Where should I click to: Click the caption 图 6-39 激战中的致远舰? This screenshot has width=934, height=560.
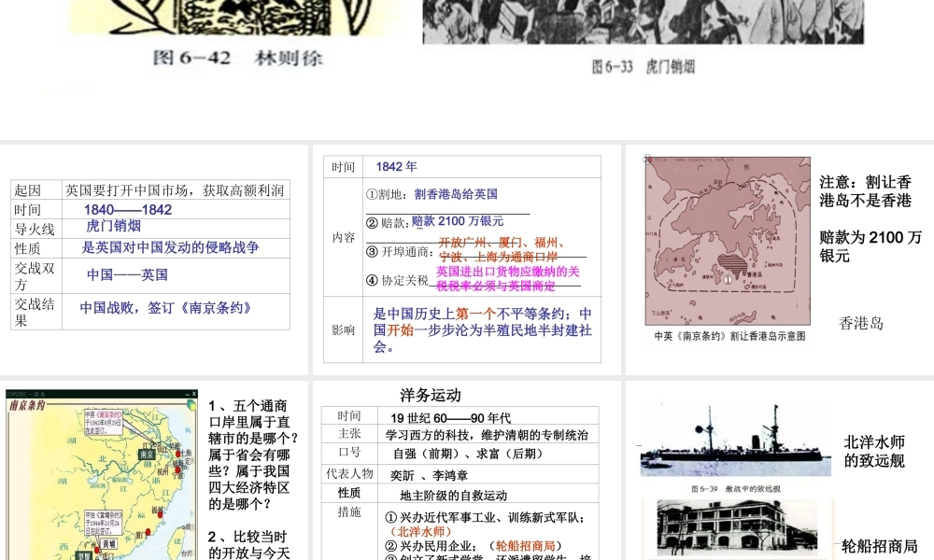tap(736, 488)
